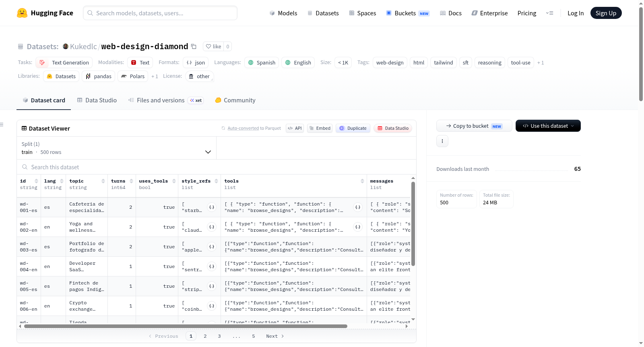The image size is (644, 347).
Task: Open the Enterprise nav item
Action: pyautogui.click(x=489, y=13)
